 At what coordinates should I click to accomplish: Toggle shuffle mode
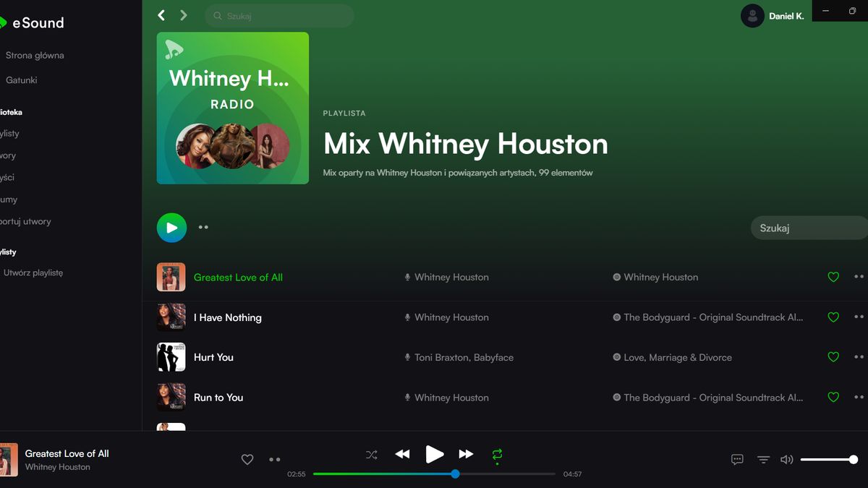372,455
